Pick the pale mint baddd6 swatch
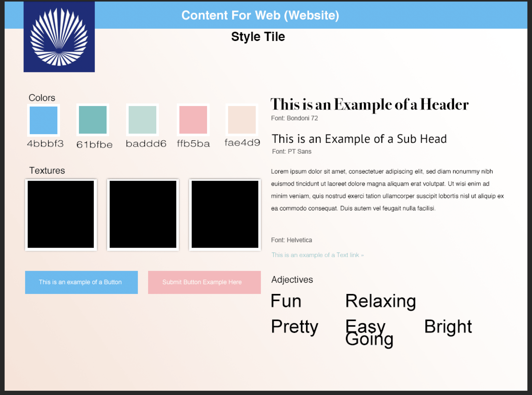The height and width of the screenshot is (395, 532). coord(142,120)
